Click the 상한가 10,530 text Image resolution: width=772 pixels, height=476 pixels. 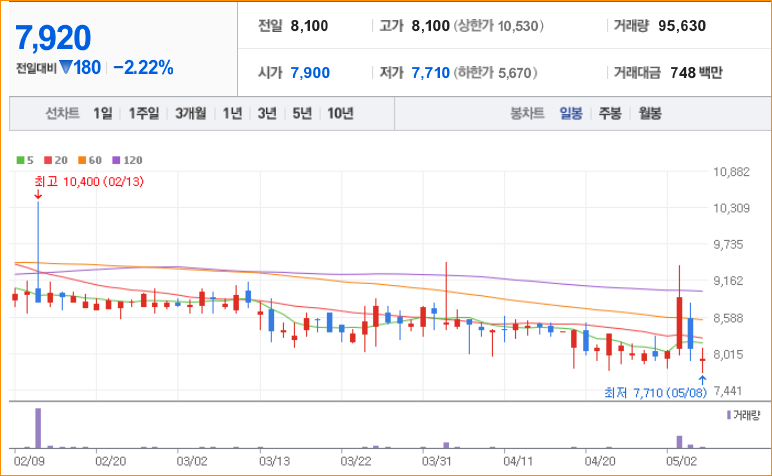point(498,26)
